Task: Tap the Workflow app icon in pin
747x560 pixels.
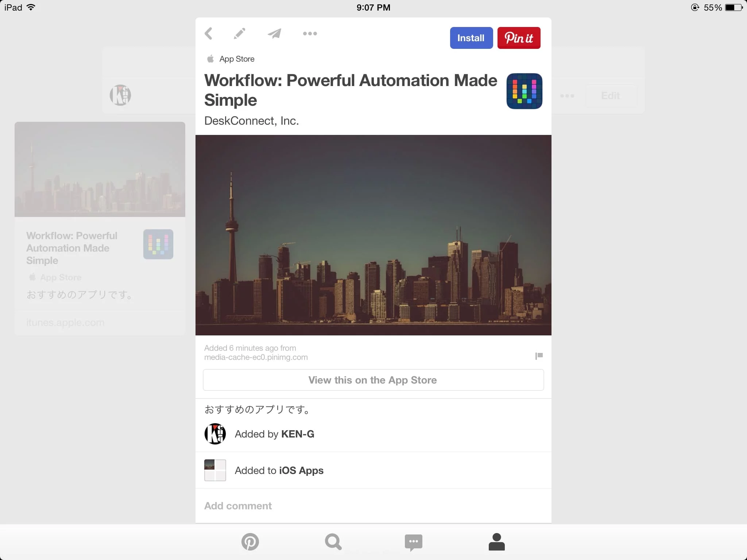Action: tap(524, 91)
